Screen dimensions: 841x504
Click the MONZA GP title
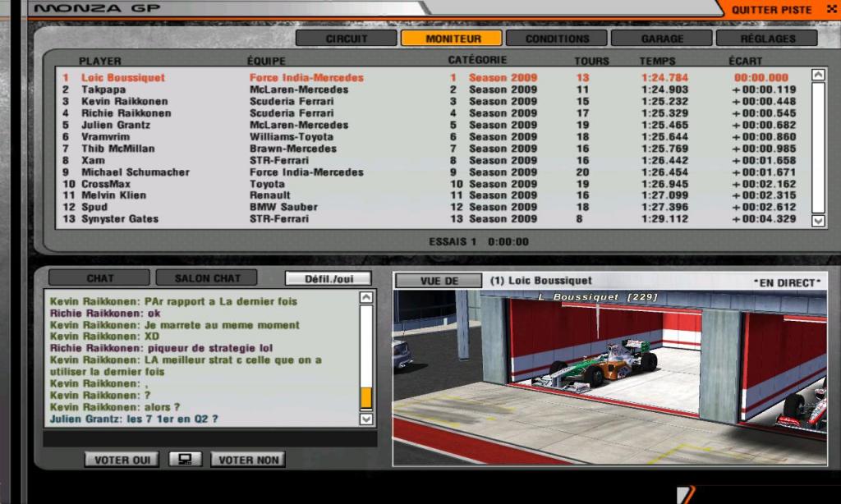pyautogui.click(x=97, y=8)
